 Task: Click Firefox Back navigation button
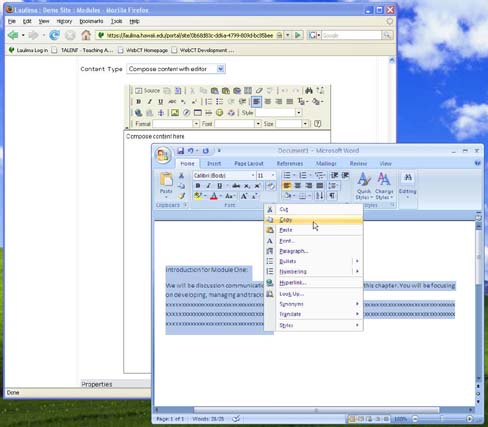pos(13,35)
